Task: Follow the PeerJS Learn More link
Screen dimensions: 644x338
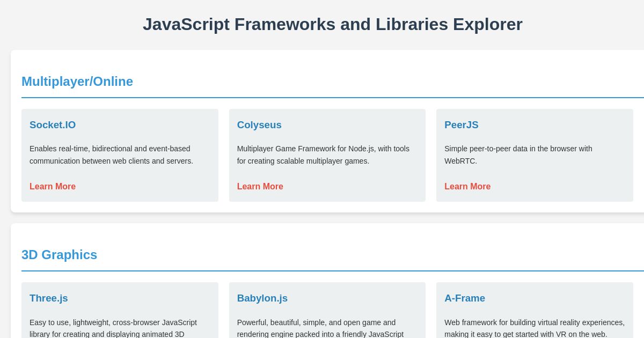Action: 467,186
